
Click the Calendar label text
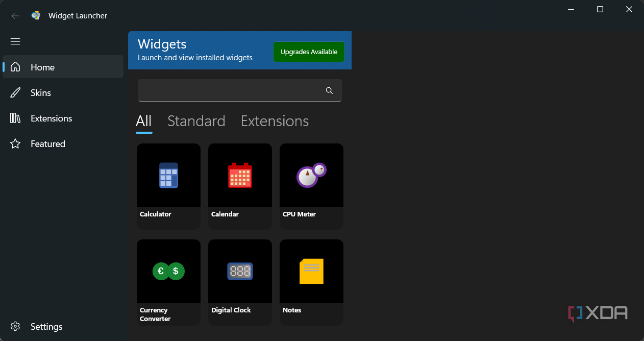pyautogui.click(x=225, y=214)
